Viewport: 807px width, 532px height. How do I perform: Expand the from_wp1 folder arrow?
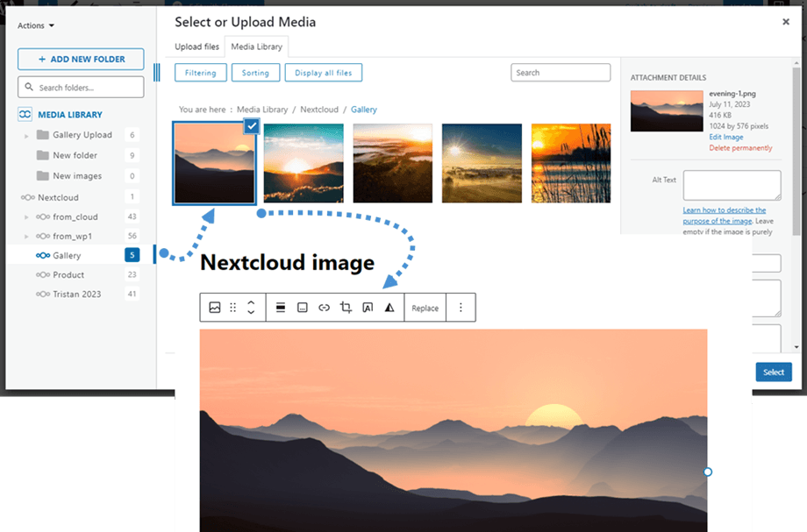(26, 237)
